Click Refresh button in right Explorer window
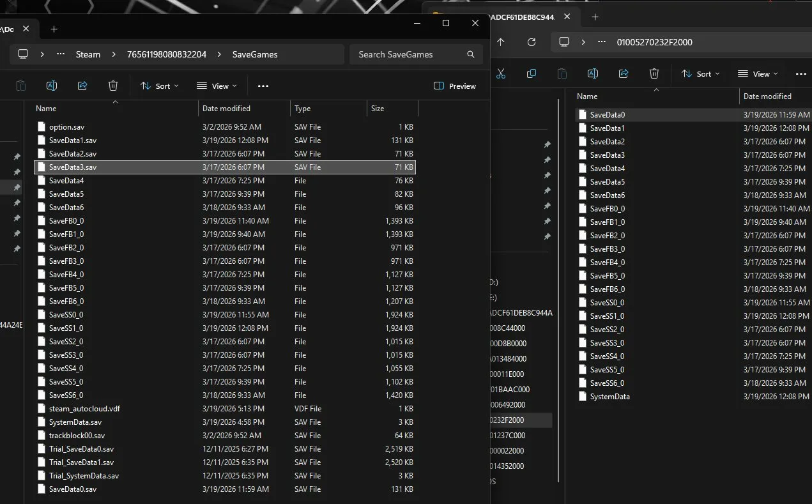 click(531, 42)
